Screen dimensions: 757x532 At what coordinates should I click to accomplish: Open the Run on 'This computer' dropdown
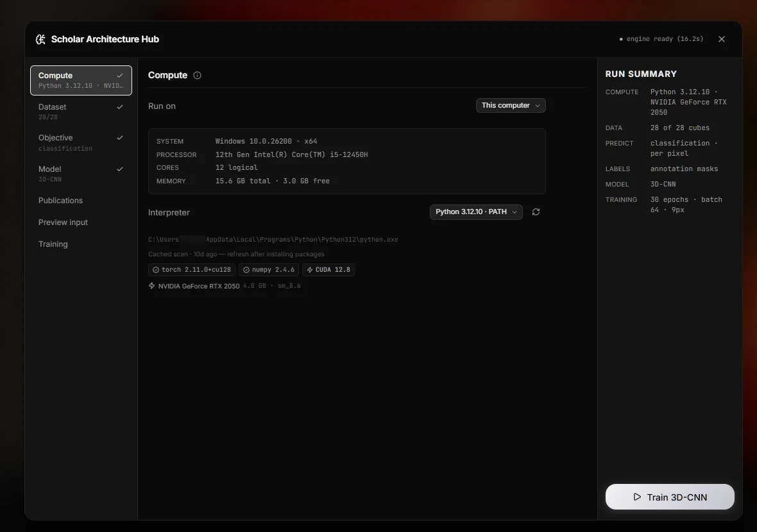pos(511,106)
